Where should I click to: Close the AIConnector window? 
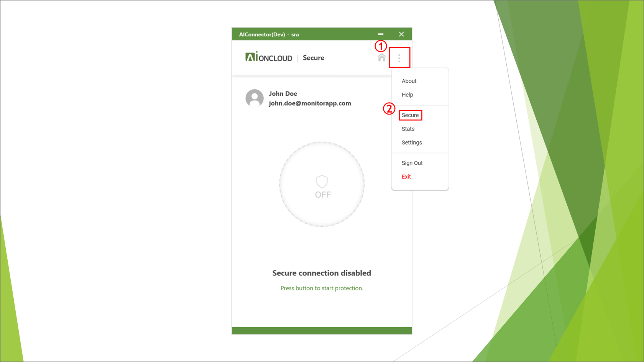click(401, 34)
